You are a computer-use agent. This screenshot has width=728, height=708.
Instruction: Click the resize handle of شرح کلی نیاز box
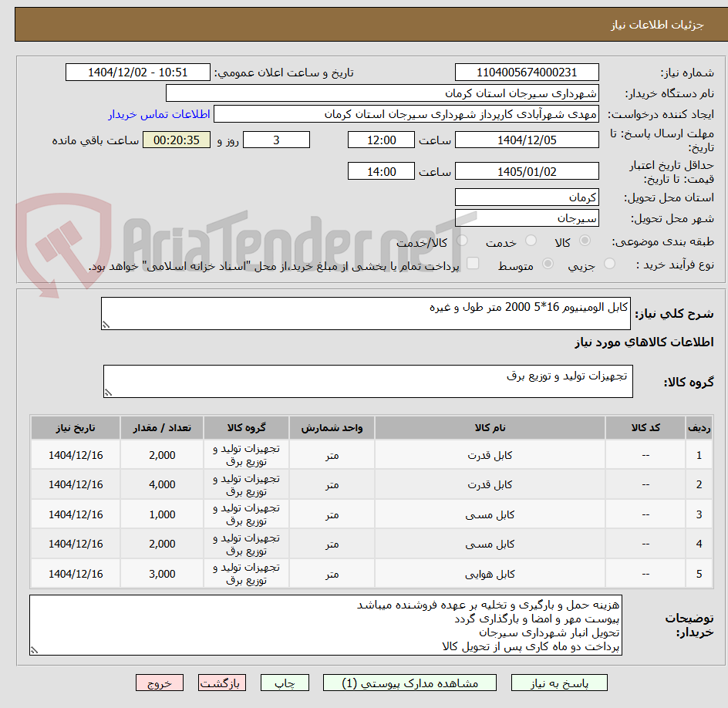coord(106,325)
